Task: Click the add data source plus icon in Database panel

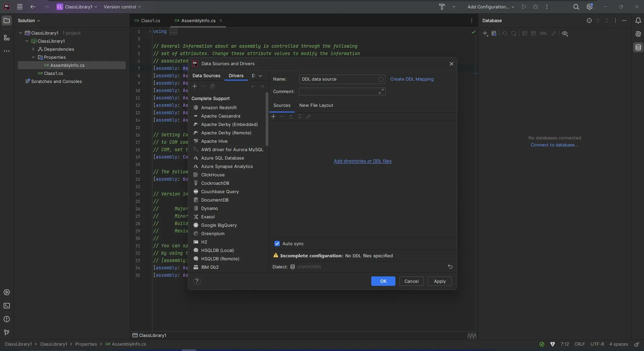Action: click(485, 34)
